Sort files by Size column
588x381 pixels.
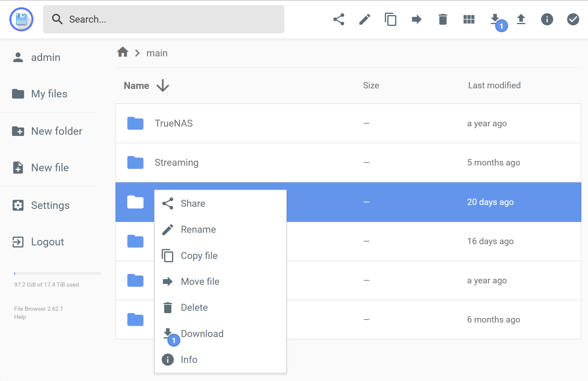click(371, 85)
